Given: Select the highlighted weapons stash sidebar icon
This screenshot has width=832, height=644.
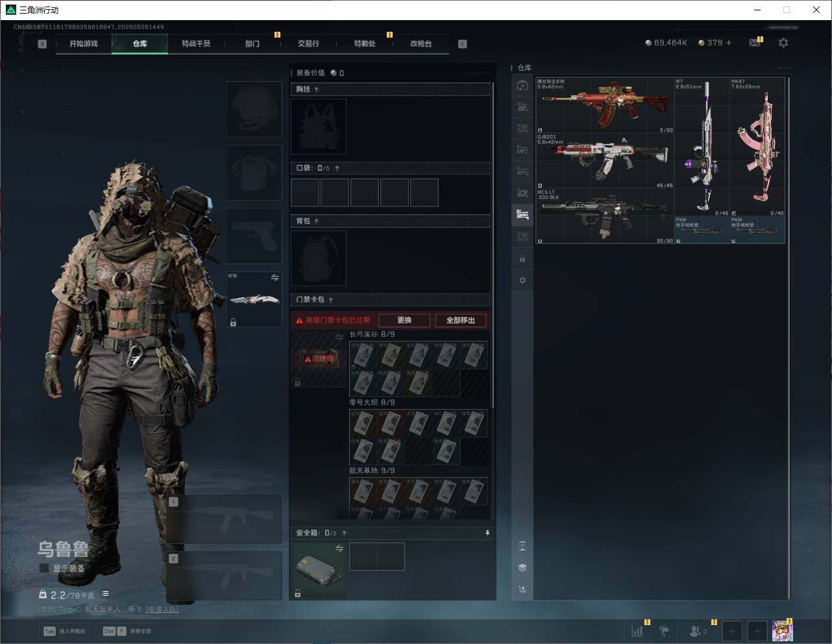Looking at the screenshot, I should pyautogui.click(x=522, y=214).
